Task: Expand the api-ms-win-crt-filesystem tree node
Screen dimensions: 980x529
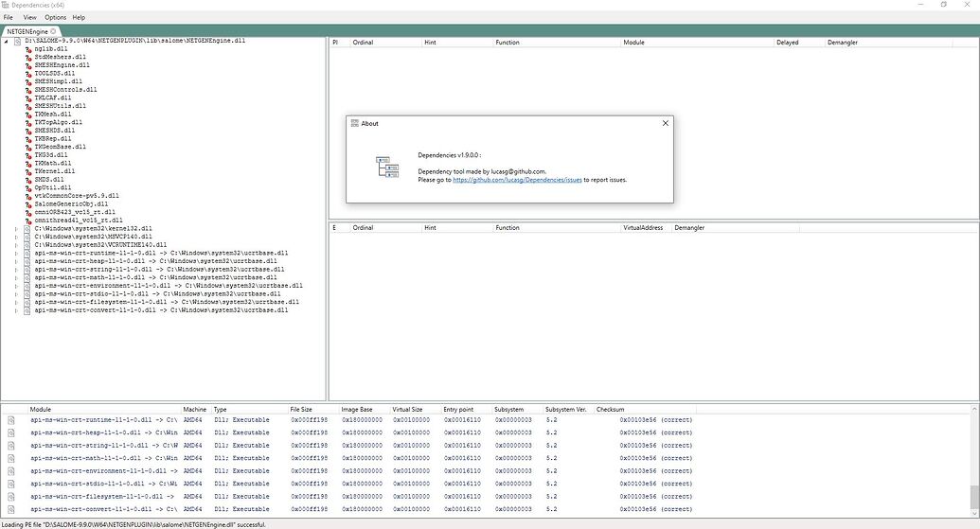Action: [x=16, y=302]
